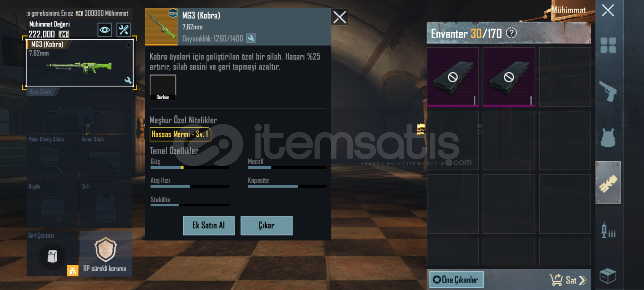Open the box crate category in sidebar
The height and width of the screenshot is (290, 644).
608,276
